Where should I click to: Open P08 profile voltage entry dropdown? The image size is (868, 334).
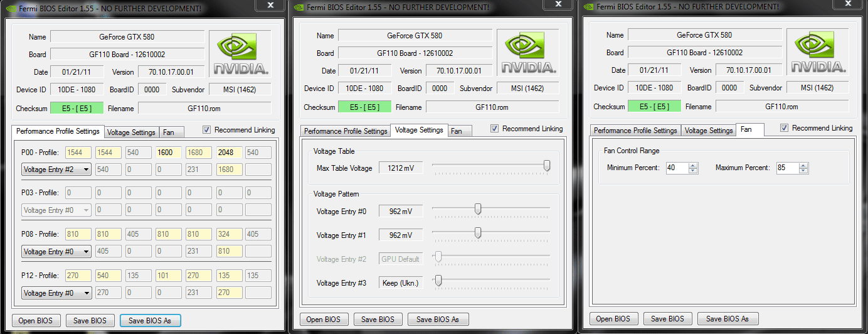pos(56,252)
